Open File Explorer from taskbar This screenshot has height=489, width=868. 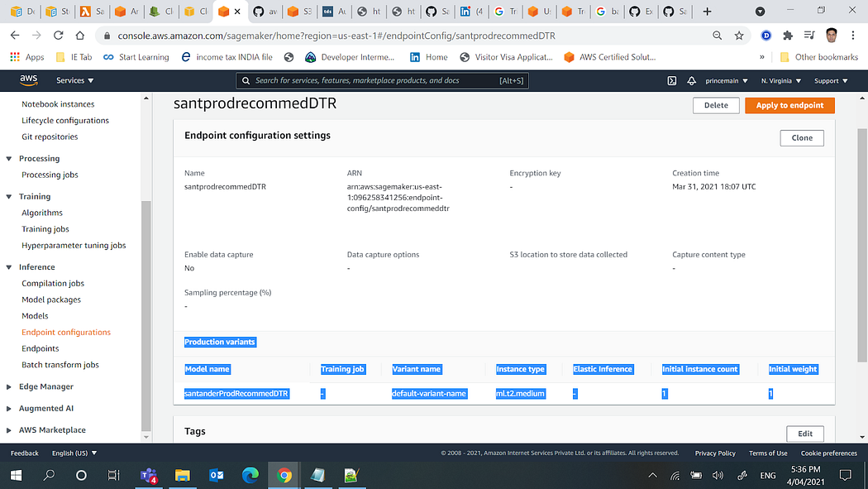point(182,475)
